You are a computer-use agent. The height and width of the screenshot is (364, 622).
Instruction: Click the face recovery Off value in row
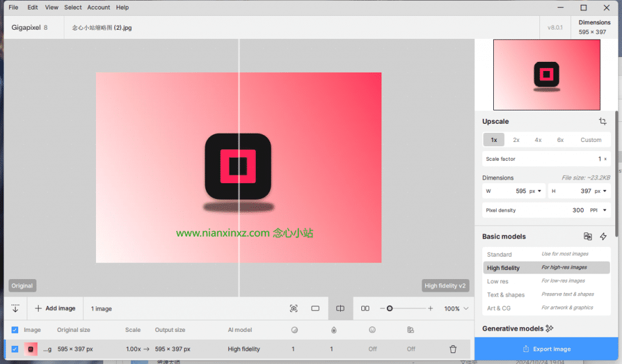[372, 349]
